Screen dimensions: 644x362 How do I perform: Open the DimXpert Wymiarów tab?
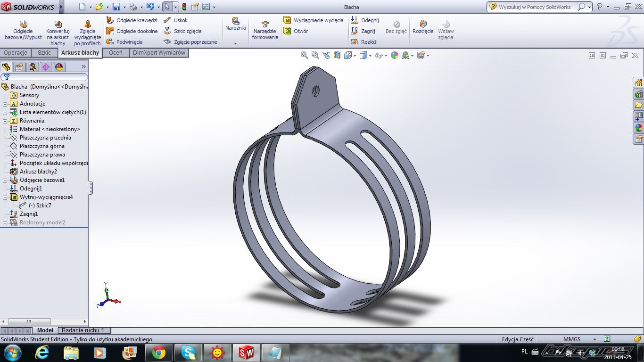159,53
